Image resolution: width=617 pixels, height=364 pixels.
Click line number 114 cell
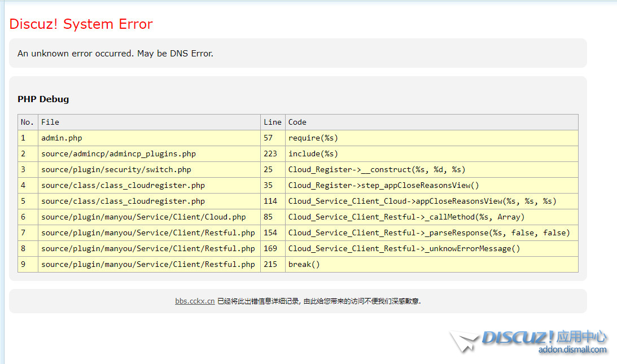tap(270, 201)
